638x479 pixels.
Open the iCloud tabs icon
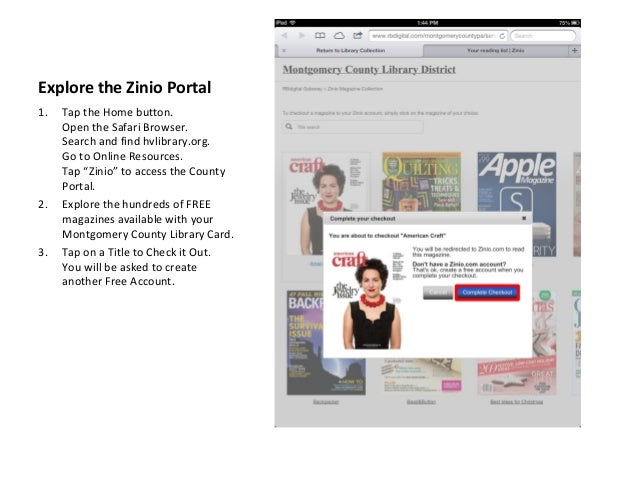click(339, 36)
